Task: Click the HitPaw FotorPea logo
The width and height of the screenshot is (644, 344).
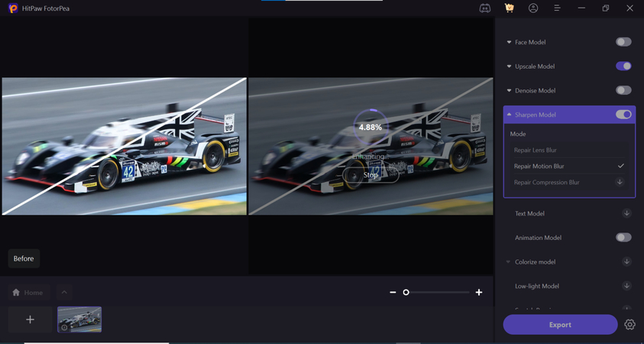Action: click(13, 8)
